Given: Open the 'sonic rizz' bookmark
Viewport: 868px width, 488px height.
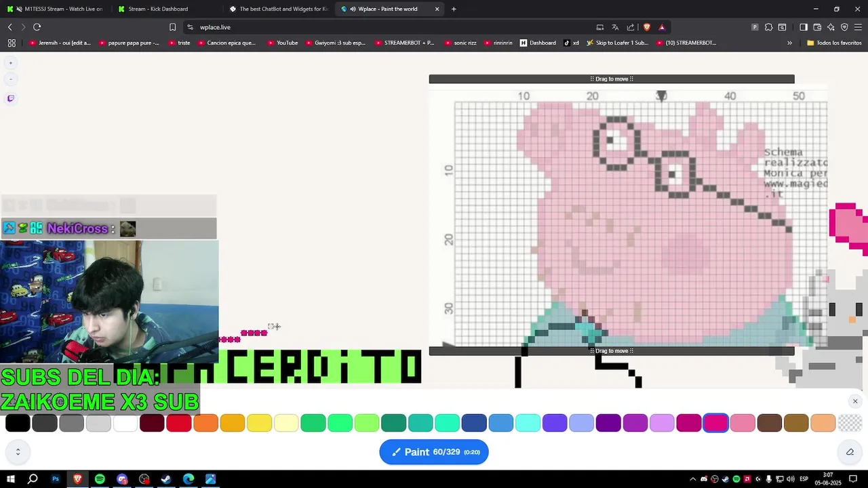Looking at the screenshot, I should (x=460, y=43).
